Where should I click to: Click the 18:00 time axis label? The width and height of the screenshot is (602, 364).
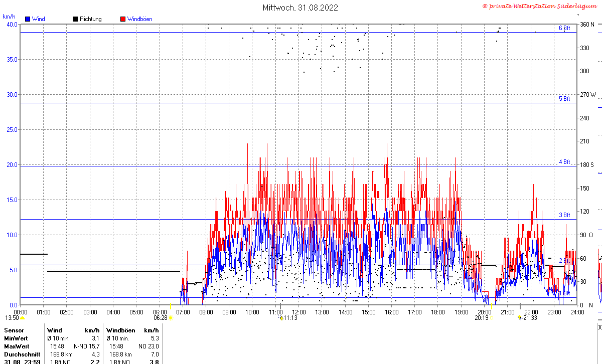click(438, 312)
